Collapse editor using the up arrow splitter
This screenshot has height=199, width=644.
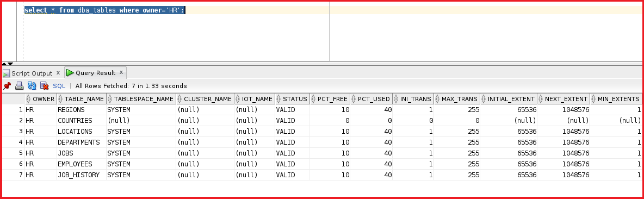(x=4, y=64)
